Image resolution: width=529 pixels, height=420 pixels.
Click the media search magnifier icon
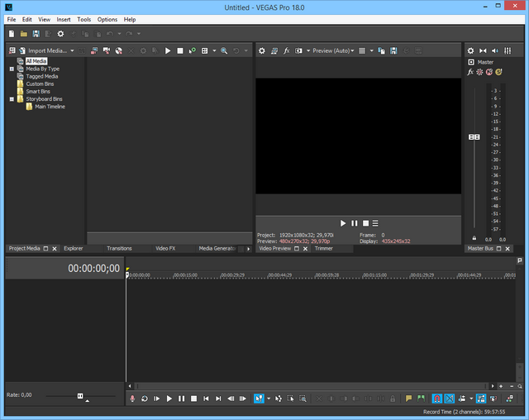coord(224,50)
